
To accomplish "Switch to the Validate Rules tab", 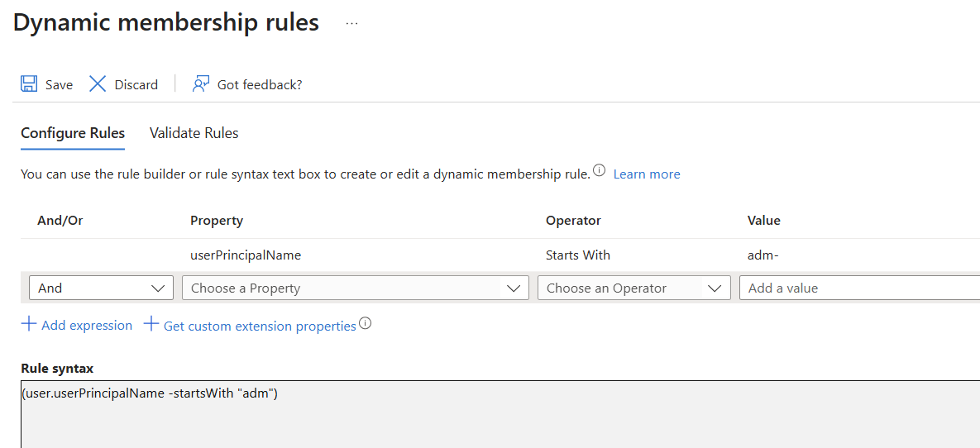I will [194, 133].
